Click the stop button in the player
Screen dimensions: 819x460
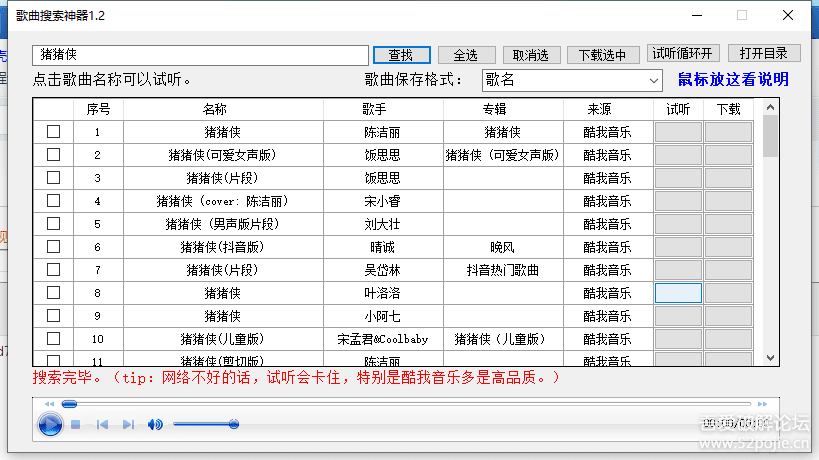(x=76, y=425)
